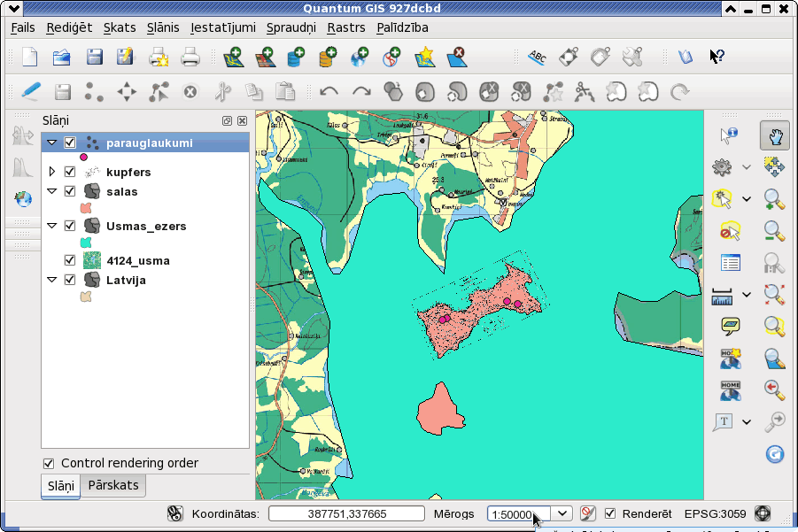
Task: Open the Rediģēt menu
Action: 69,27
